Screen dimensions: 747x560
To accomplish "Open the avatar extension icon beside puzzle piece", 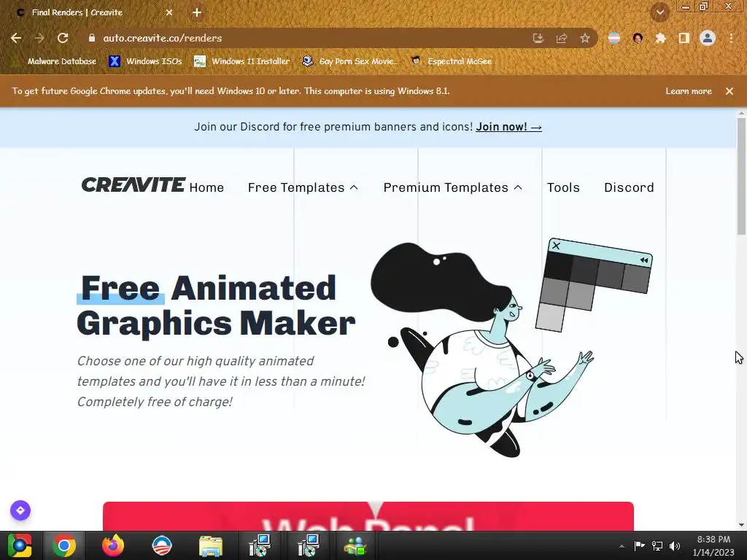I will coord(638,38).
